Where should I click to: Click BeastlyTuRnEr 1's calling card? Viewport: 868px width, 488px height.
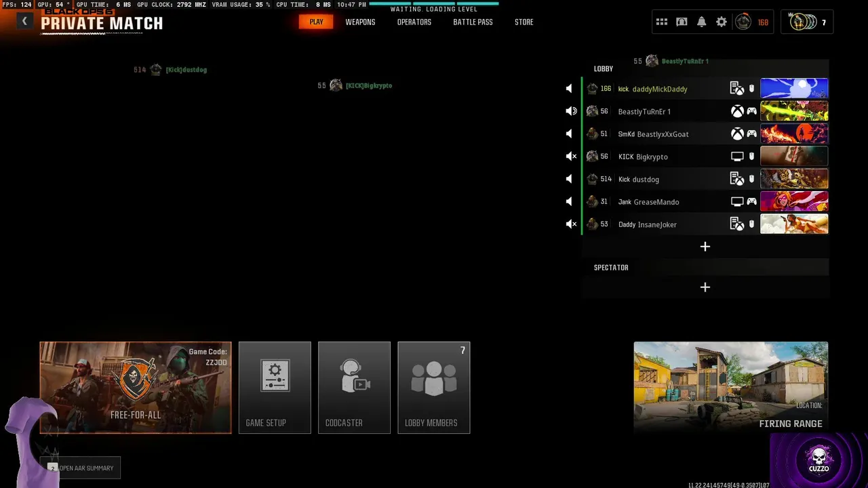coord(794,111)
